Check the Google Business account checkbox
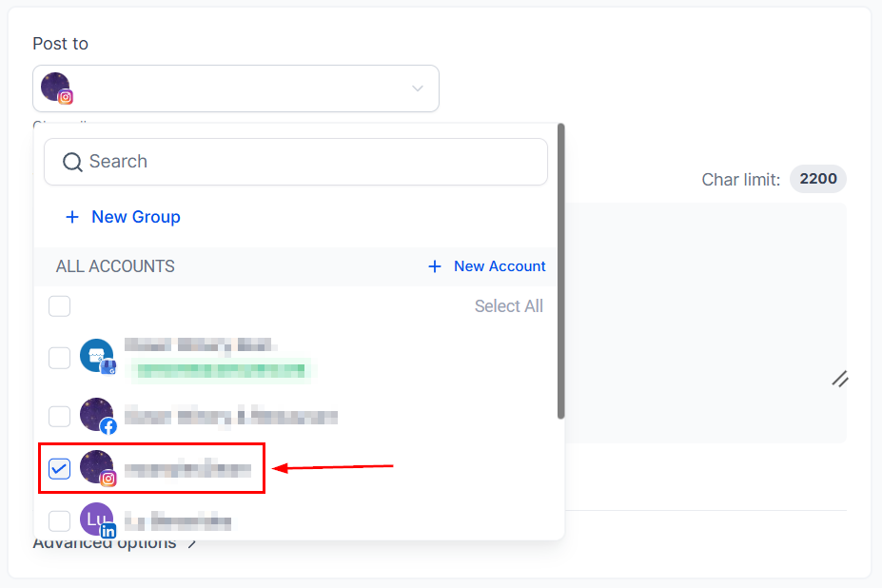 click(x=59, y=358)
